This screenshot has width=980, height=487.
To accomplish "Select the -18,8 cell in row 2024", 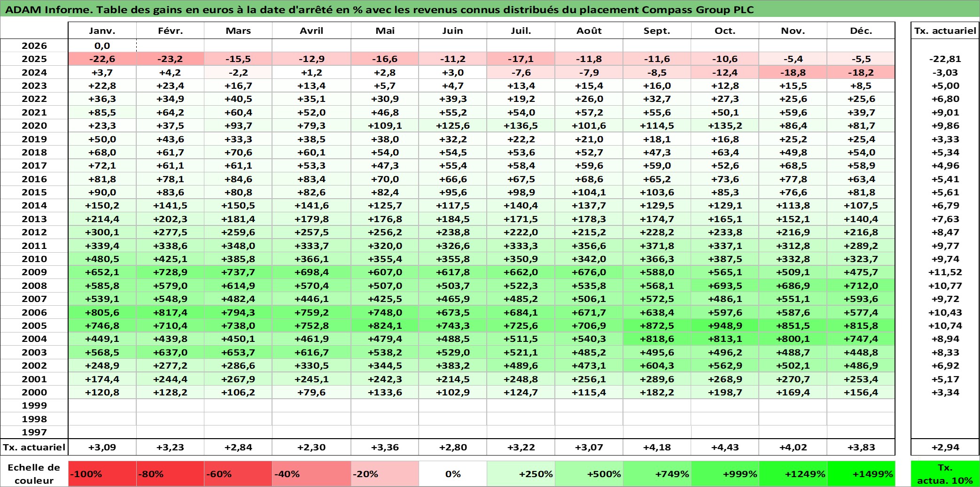I will point(793,72).
